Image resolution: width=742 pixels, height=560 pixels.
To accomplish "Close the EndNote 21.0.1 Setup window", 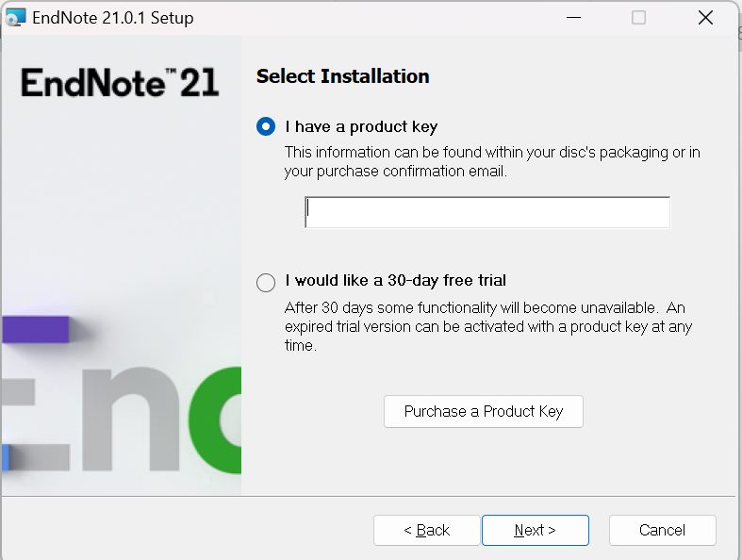I will 705,18.
